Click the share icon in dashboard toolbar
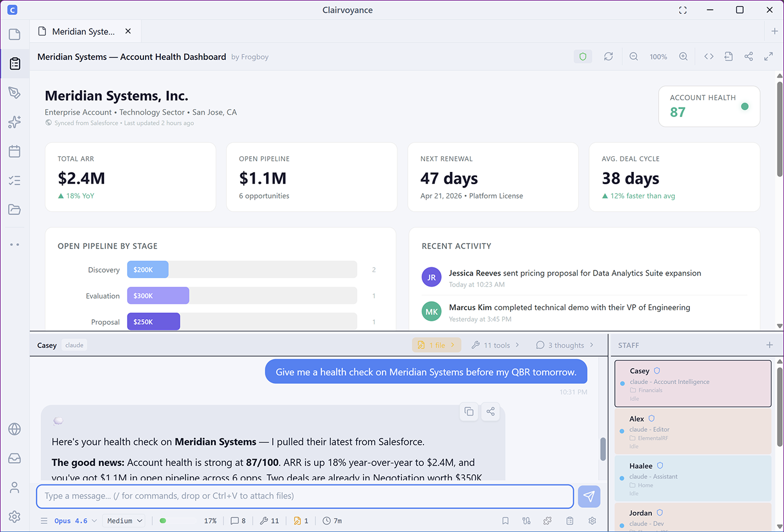Screen dimensions: 784x532 [748, 57]
